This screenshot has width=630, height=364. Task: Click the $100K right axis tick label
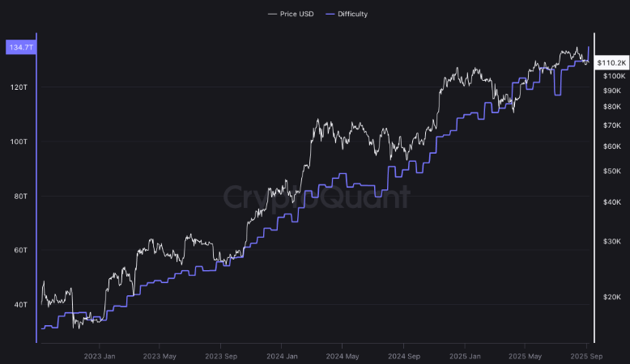point(611,76)
